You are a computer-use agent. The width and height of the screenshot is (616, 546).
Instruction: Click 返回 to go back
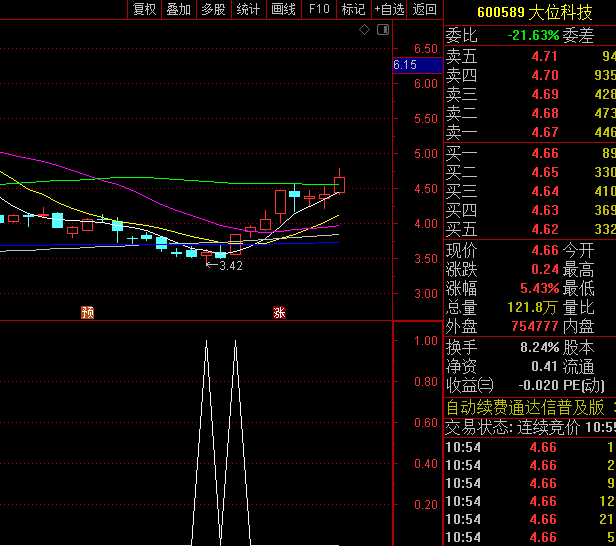(425, 9)
